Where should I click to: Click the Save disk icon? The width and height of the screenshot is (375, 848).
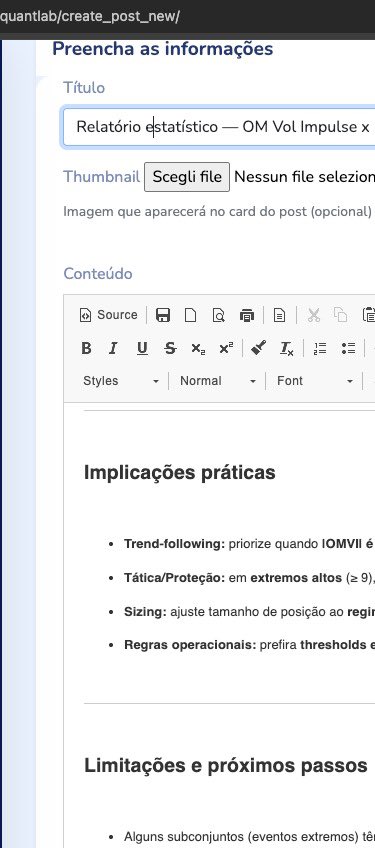click(163, 315)
